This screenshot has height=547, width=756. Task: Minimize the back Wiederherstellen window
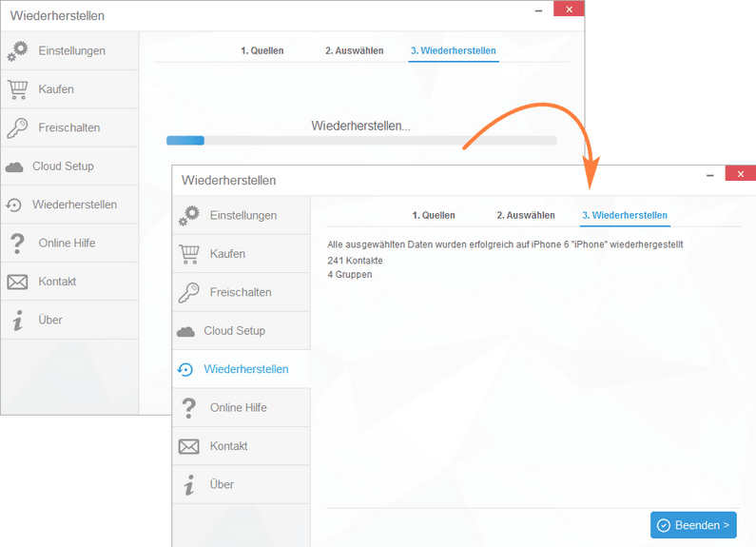click(538, 10)
